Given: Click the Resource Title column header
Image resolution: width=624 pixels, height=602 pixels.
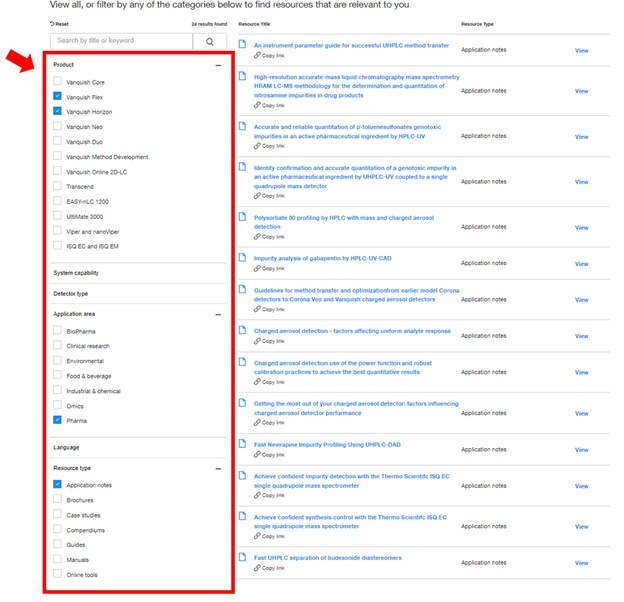Looking at the screenshot, I should [254, 24].
